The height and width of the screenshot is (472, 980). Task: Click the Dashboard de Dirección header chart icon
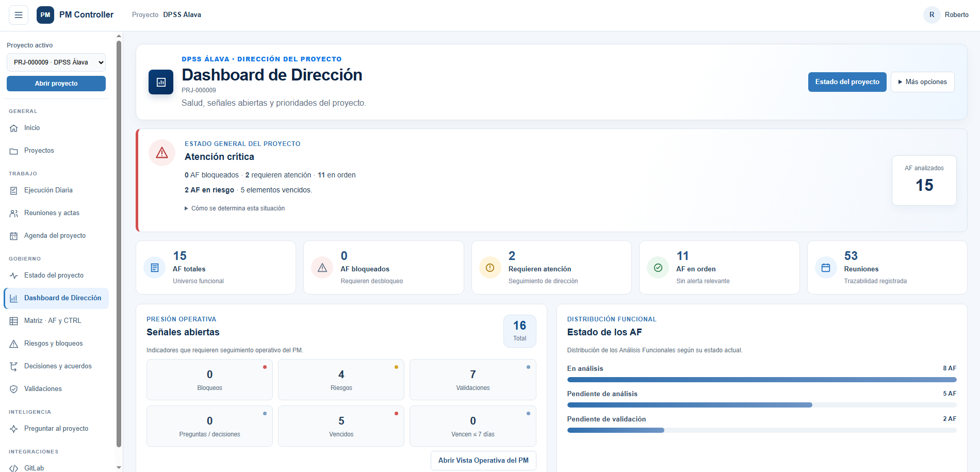pos(161,82)
